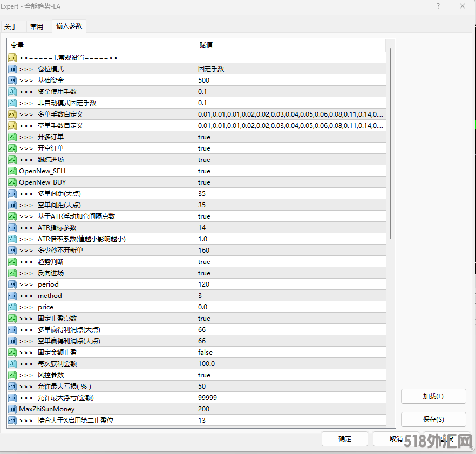Viewport: 476px width, 454px height.
Task: Edit the 每次获利金额 value 100.0
Action: click(x=291, y=363)
